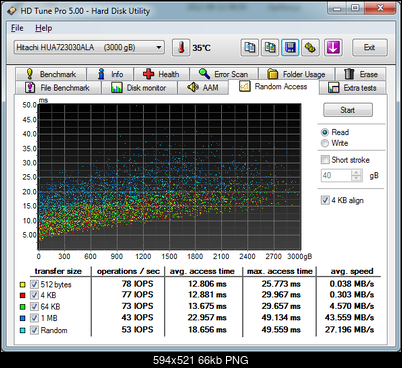Click the cyan Random color swatch
The height and width of the screenshot is (368, 402).
[x=22, y=330]
